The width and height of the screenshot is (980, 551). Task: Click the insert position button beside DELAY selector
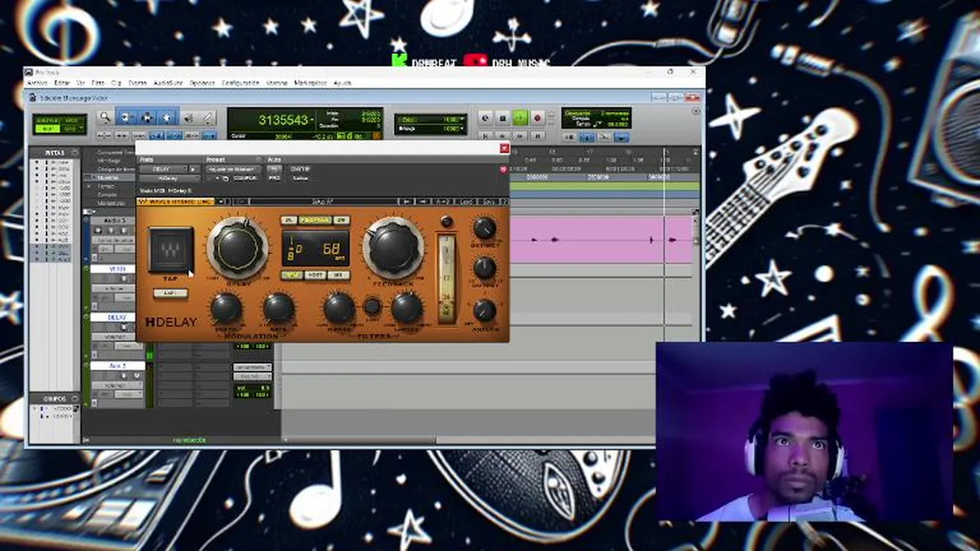pos(192,169)
